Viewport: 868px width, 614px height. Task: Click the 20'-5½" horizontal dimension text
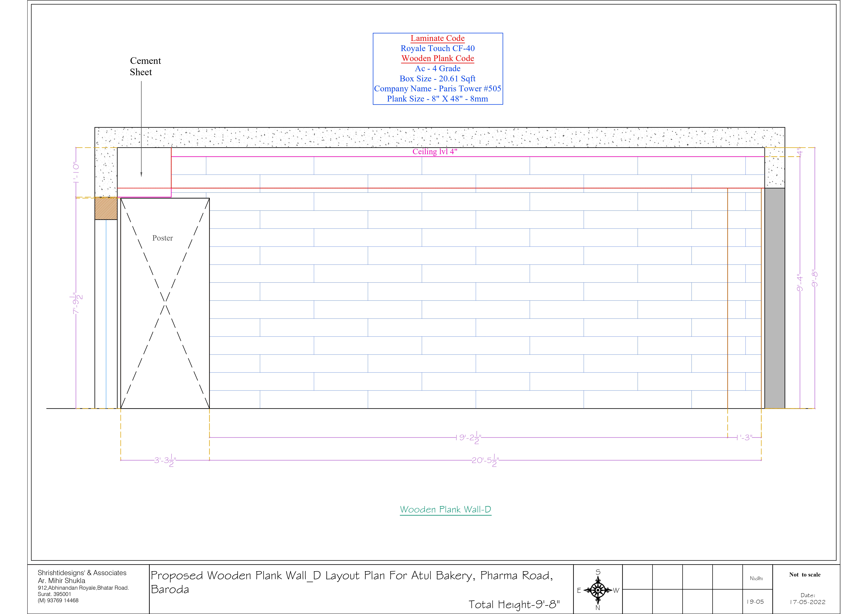coord(485,461)
